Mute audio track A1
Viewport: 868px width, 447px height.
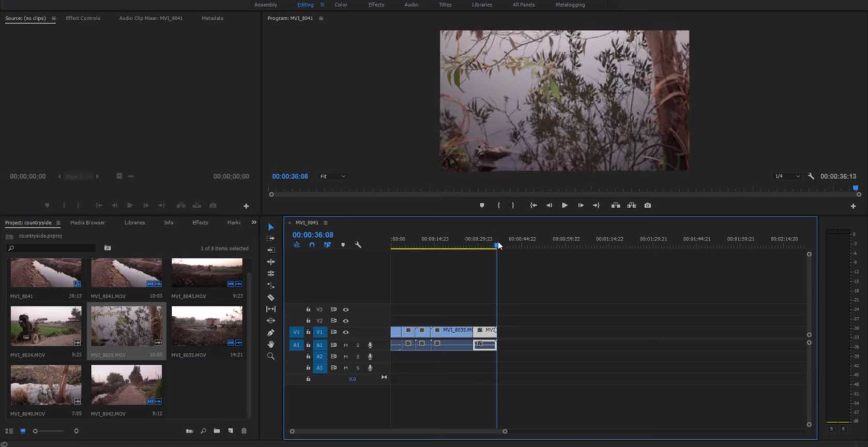click(346, 345)
